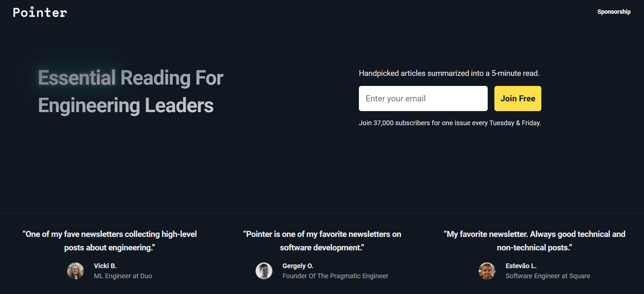Click the Pointer wordmark in the header
The width and height of the screenshot is (644, 294).
pos(40,13)
